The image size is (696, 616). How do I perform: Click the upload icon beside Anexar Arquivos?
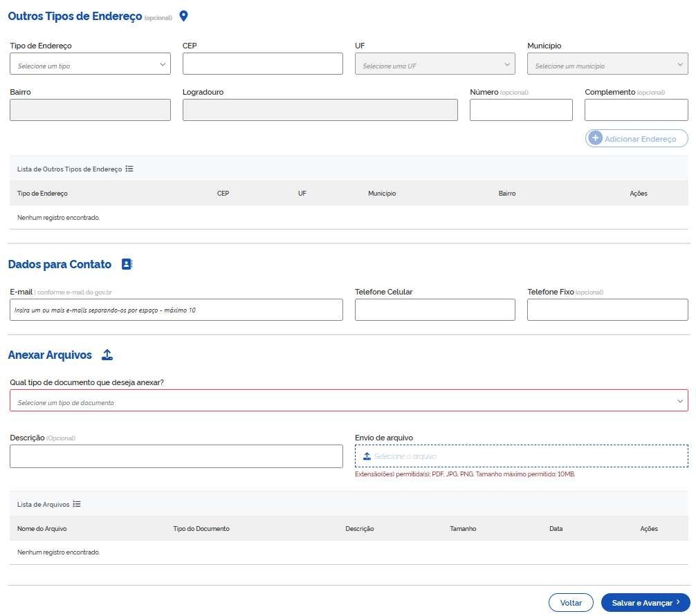107,355
